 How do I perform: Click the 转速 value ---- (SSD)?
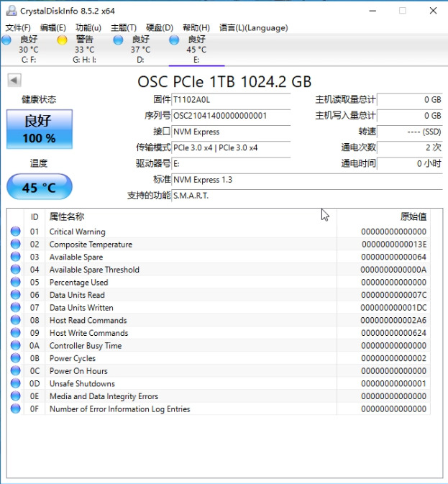[410, 132]
